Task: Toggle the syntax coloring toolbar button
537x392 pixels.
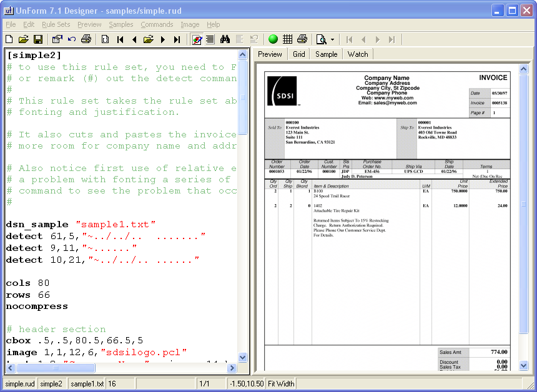Action: click(x=197, y=39)
